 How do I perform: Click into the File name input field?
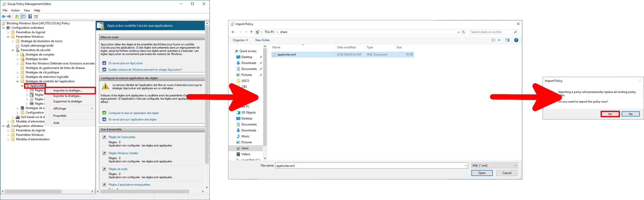(369, 166)
